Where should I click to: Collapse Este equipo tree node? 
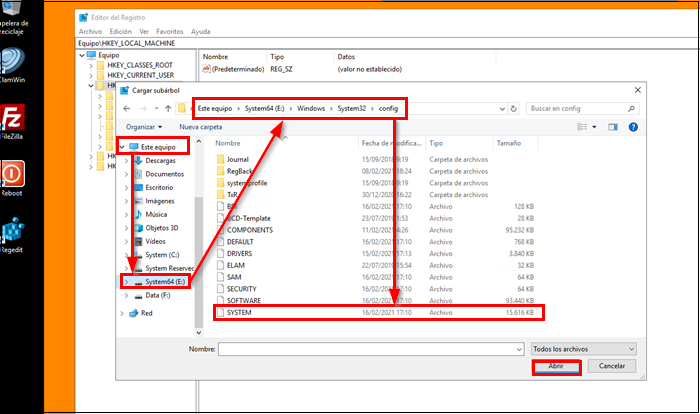tap(122, 147)
